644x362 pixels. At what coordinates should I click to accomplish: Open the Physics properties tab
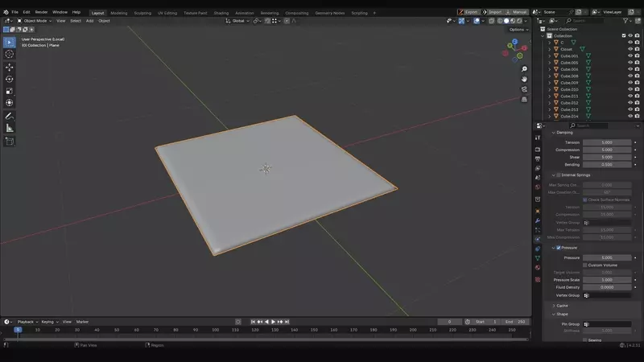pyautogui.click(x=538, y=239)
